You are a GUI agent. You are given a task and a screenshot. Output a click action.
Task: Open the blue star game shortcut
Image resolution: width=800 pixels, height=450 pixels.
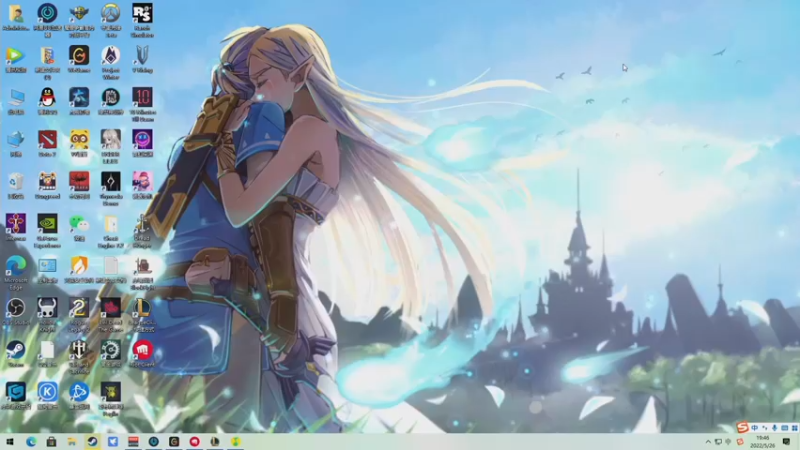click(x=79, y=97)
